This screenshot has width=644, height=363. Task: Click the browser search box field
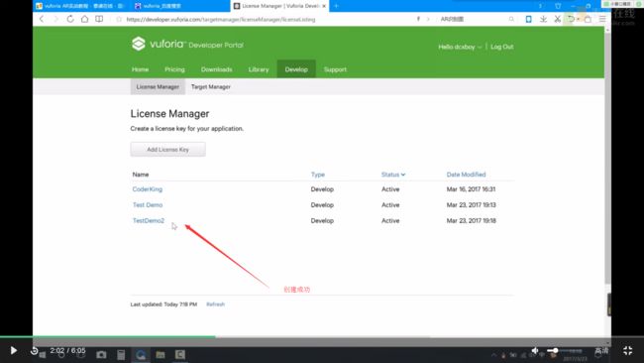click(473, 19)
